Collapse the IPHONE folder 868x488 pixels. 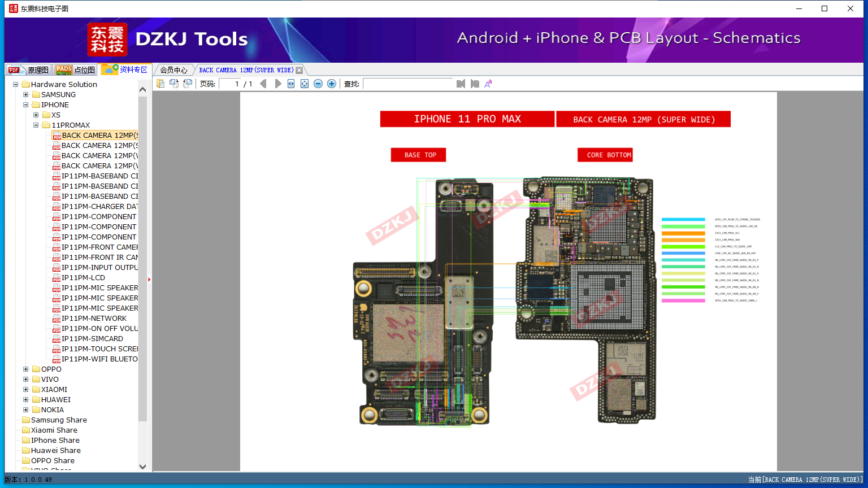pos(26,105)
